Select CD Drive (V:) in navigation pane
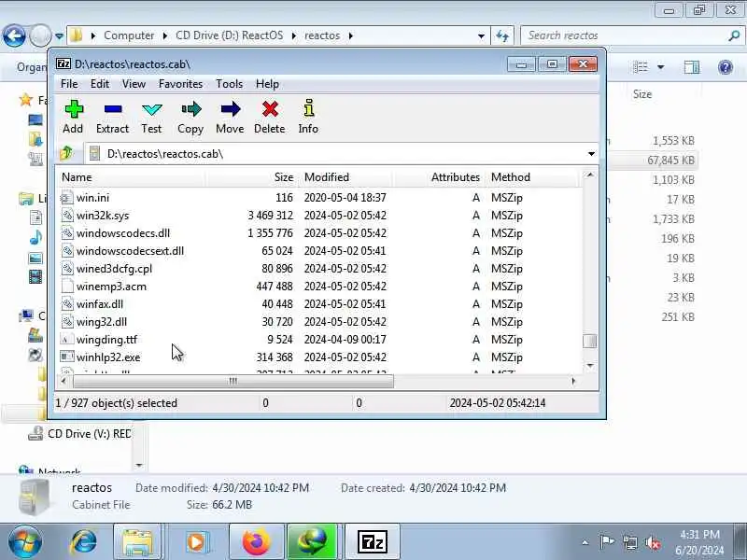 [x=89, y=434]
